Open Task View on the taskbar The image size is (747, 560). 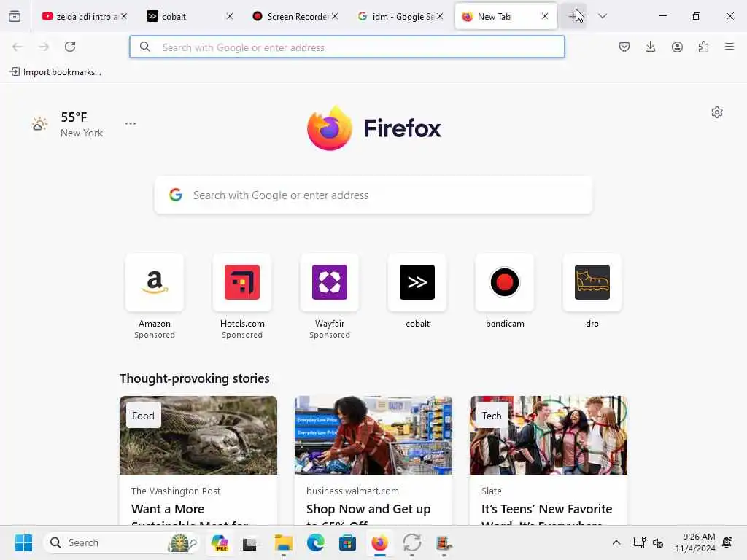[x=249, y=542]
